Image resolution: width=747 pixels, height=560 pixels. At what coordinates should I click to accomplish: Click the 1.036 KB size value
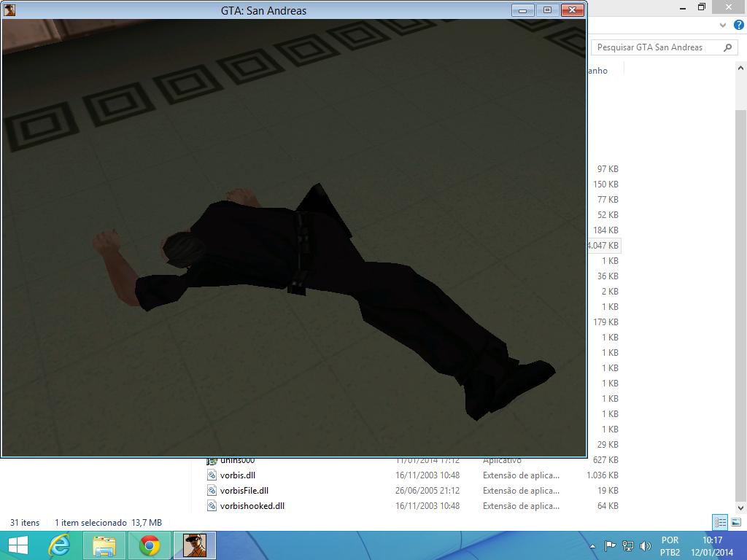603,475
